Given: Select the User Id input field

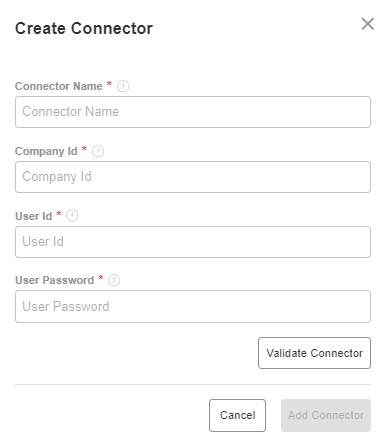Looking at the screenshot, I should point(193,242).
